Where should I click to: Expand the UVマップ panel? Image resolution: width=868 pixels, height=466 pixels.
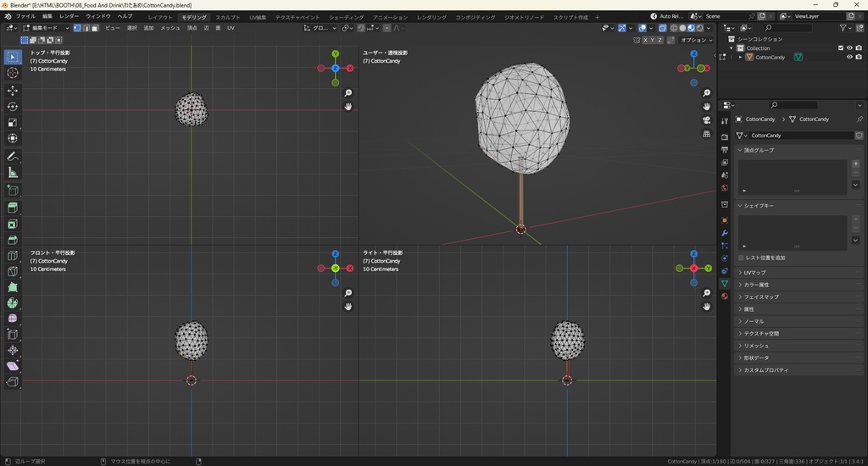coord(754,273)
